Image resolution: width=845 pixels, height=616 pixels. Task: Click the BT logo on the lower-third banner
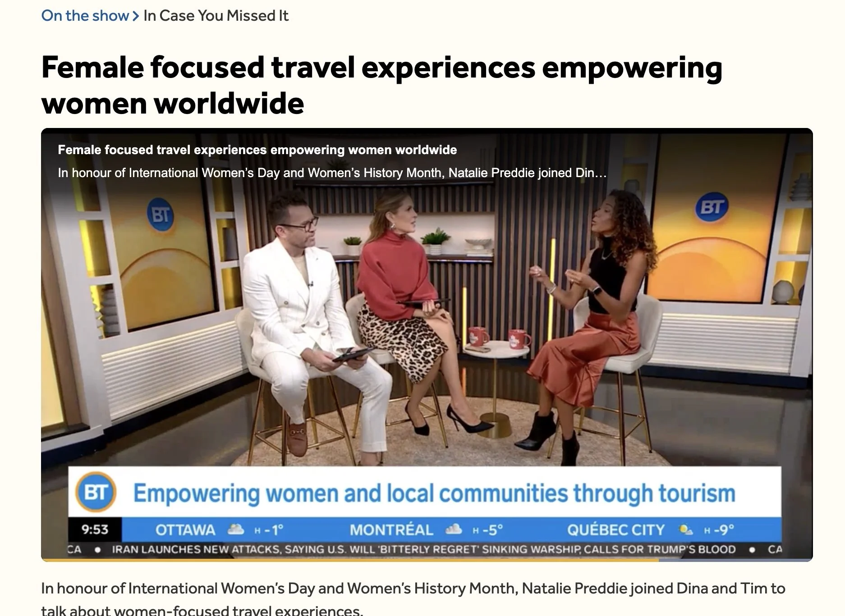tap(96, 492)
